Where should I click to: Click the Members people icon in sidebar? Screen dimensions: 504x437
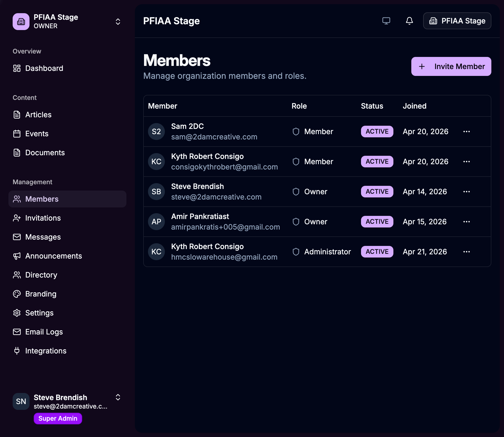(17, 199)
